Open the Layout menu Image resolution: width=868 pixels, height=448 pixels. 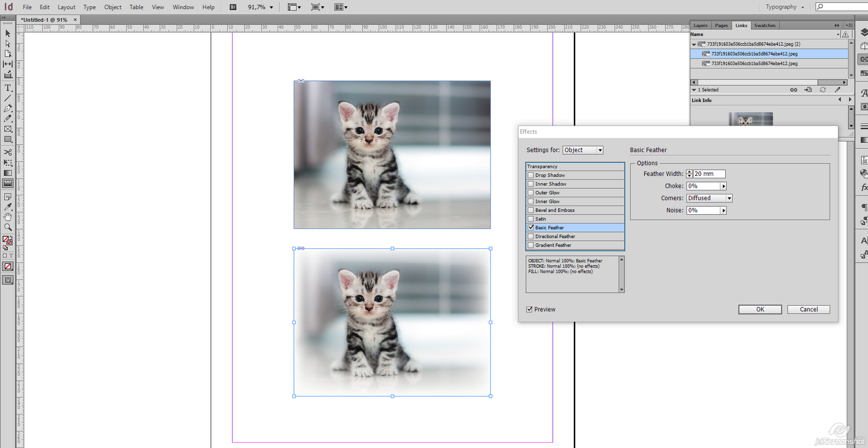[x=67, y=7]
